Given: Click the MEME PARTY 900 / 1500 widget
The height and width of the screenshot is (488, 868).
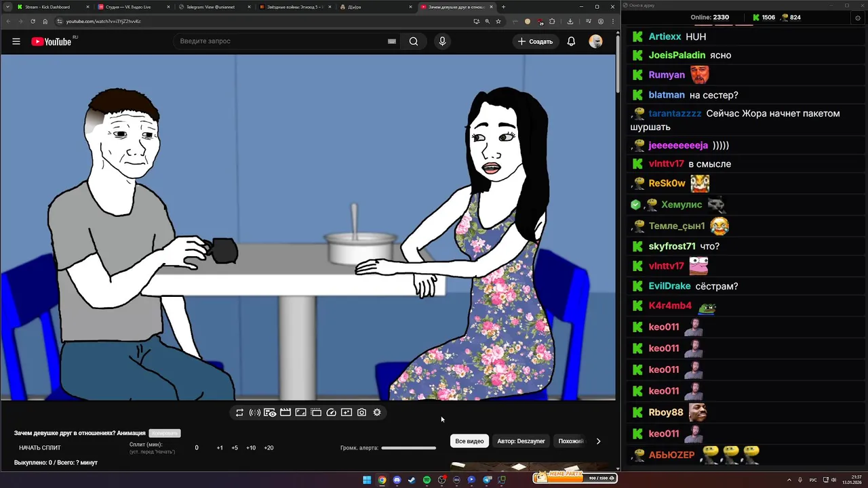Looking at the screenshot, I should coord(574,477).
